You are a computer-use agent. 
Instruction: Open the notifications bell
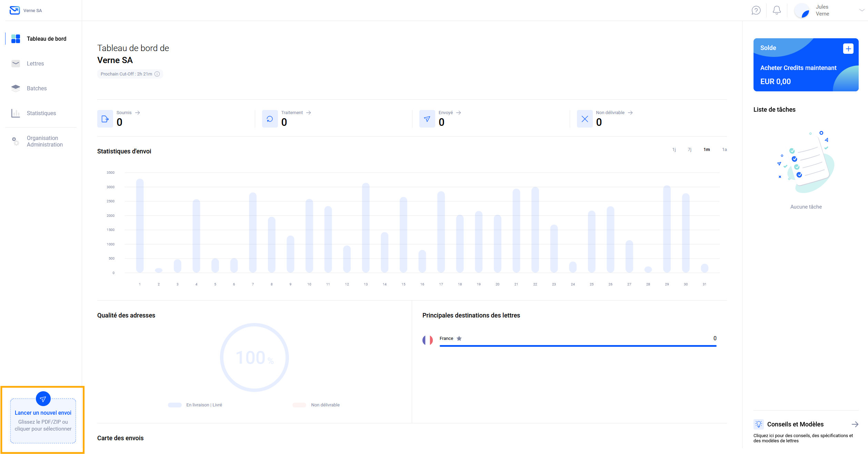[x=777, y=10]
